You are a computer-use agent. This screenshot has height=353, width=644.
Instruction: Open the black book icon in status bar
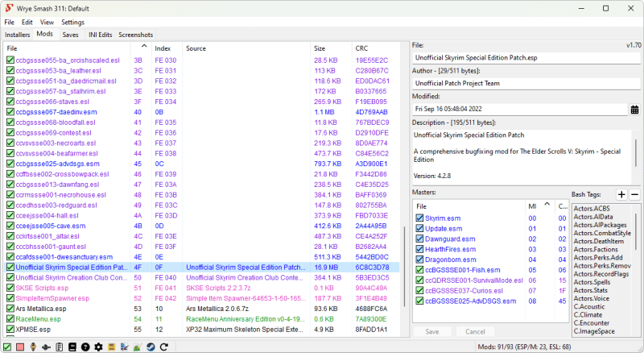[x=72, y=347]
